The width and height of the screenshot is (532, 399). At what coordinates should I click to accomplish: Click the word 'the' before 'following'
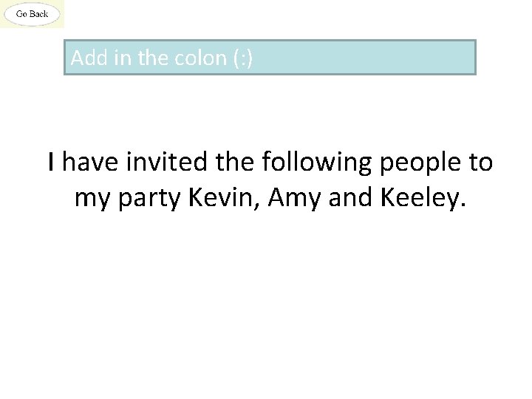(x=235, y=162)
